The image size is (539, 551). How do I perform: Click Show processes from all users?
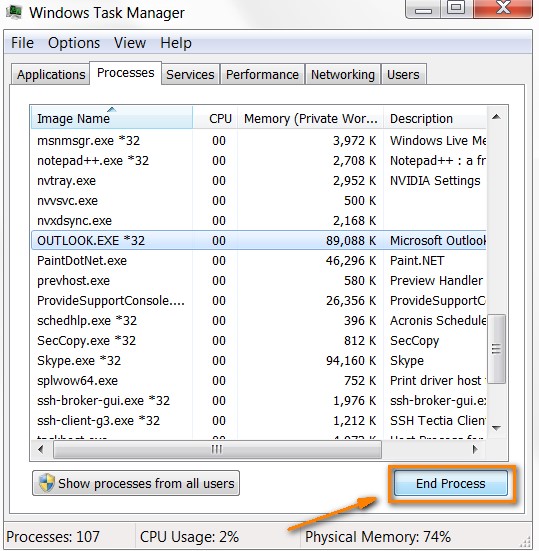(136, 483)
